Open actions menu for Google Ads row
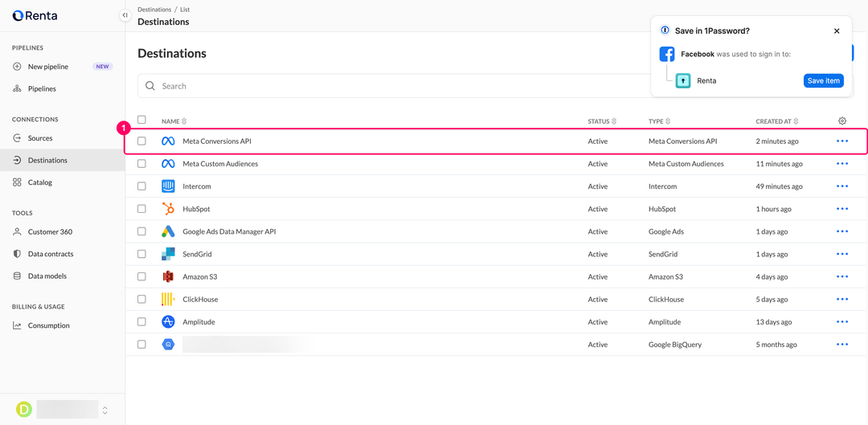 (842, 231)
